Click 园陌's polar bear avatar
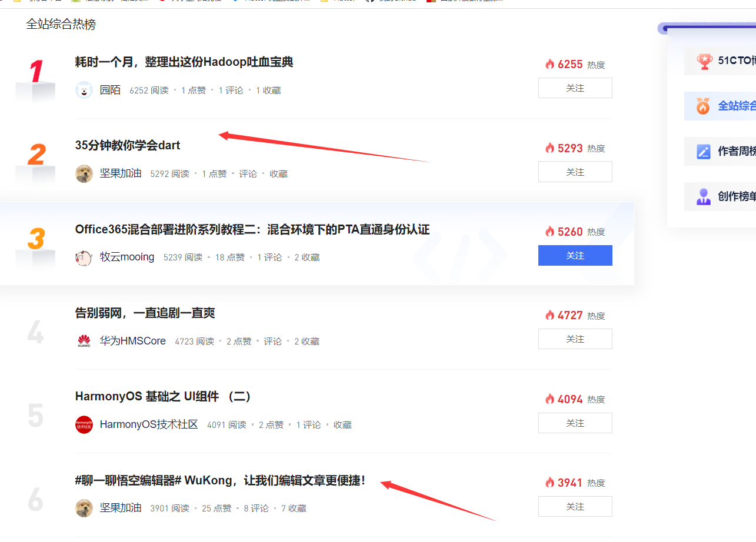The height and width of the screenshot is (542, 756). [84, 90]
